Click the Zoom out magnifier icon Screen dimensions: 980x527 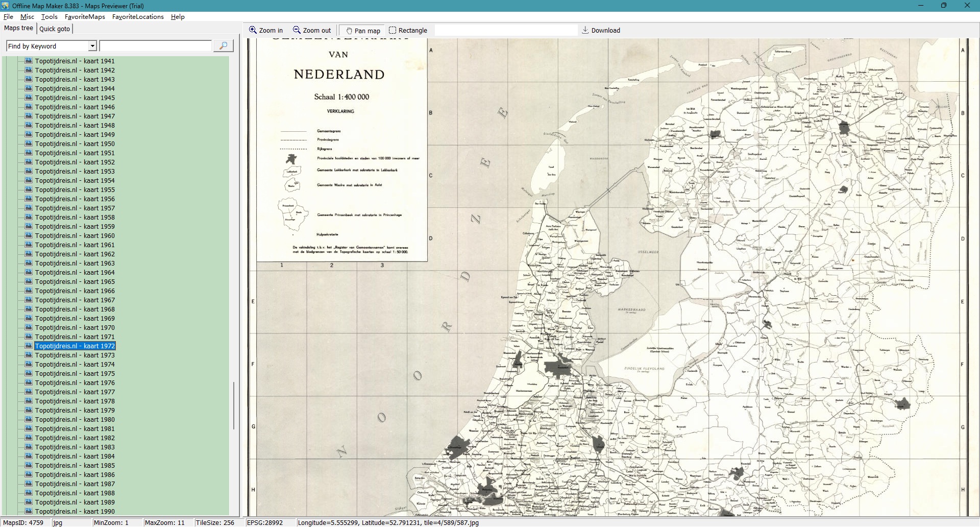(297, 30)
